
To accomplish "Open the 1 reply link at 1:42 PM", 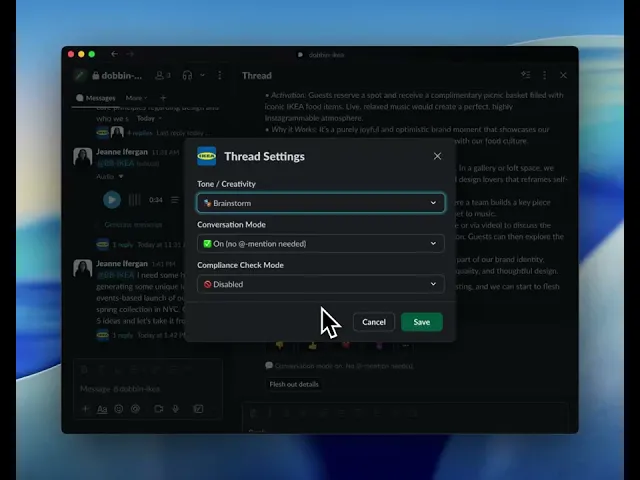I will pyautogui.click(x=122, y=335).
